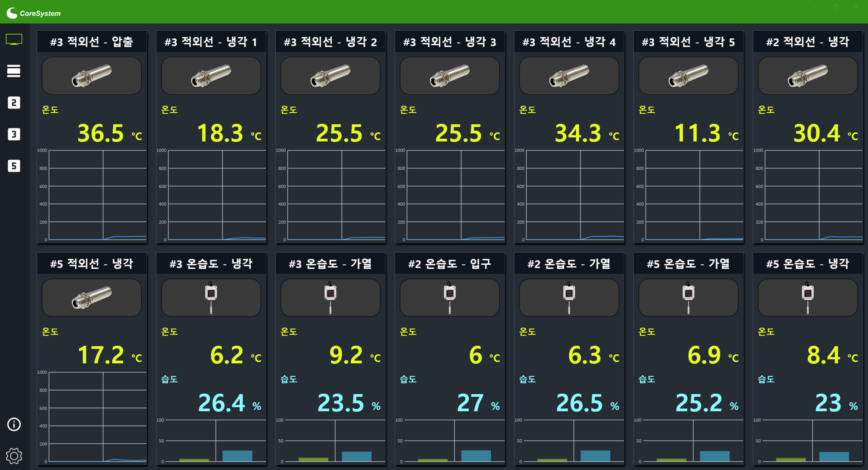Click sensor image in #2 적외선 - 냉각 card
868x470 pixels.
(808, 76)
